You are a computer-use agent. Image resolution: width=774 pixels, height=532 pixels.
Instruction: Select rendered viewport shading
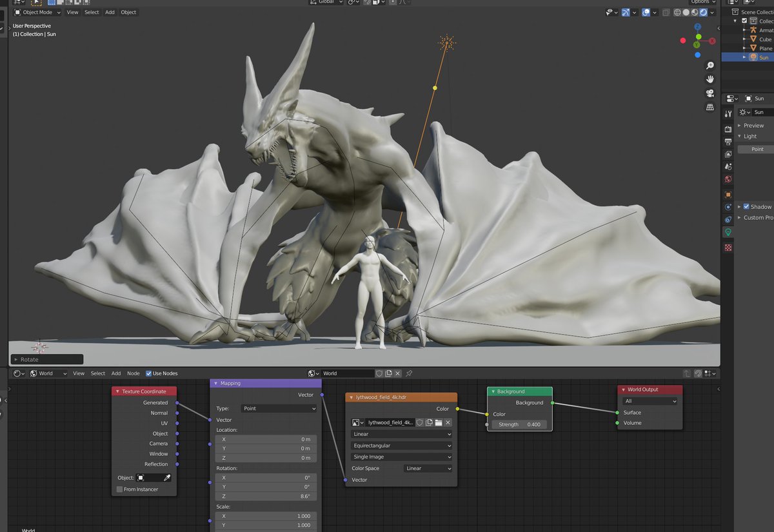tap(704, 12)
